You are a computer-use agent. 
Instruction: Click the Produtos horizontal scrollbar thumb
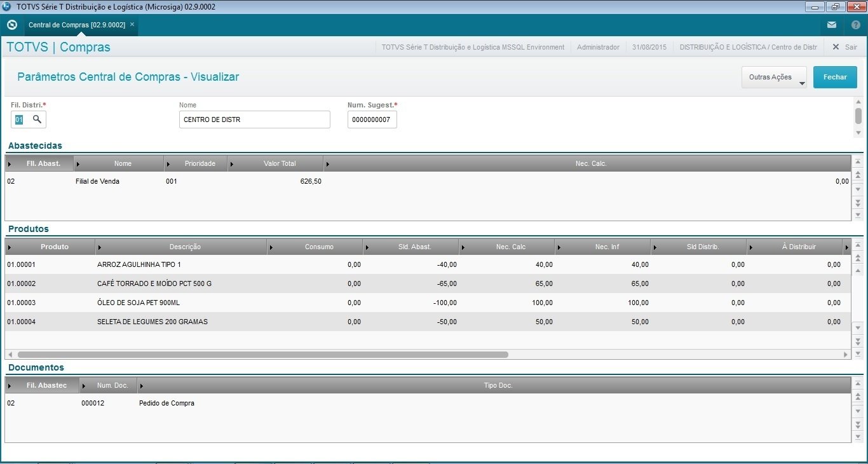(x=262, y=355)
